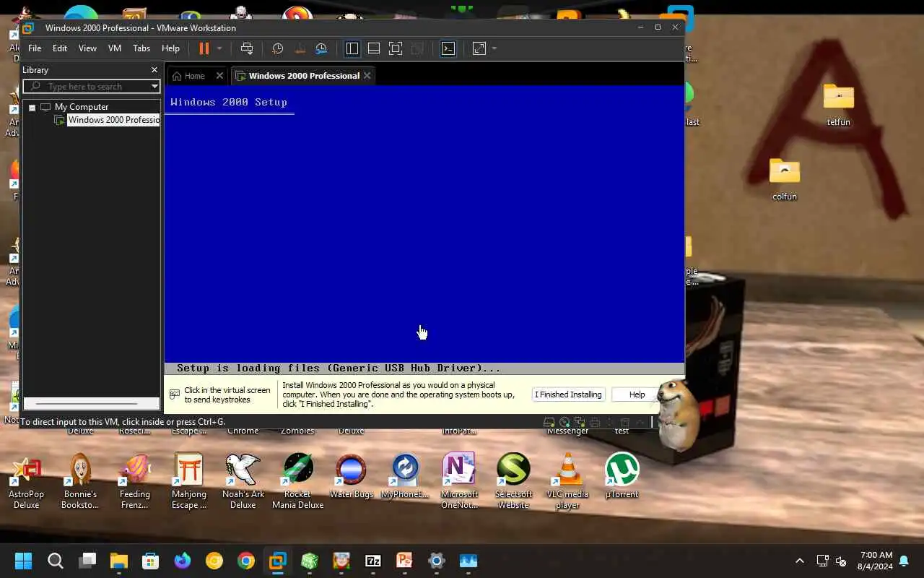Show hidden system tray icons
Image resolution: width=924 pixels, height=578 pixels.
pyautogui.click(x=799, y=561)
